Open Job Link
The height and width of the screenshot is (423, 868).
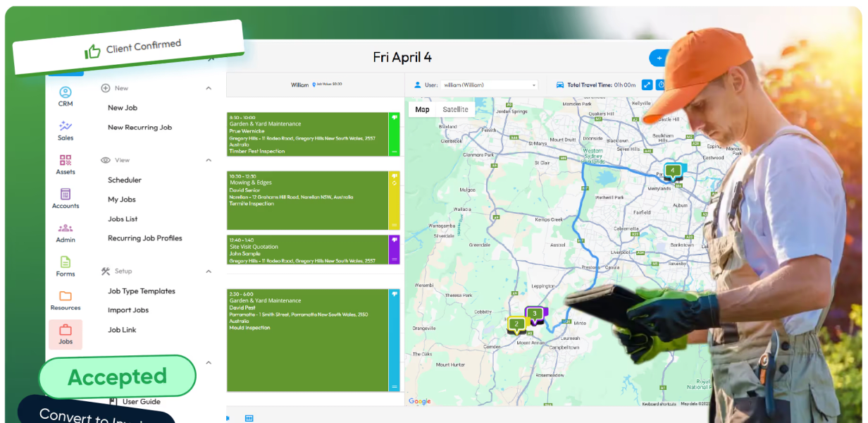point(122,330)
